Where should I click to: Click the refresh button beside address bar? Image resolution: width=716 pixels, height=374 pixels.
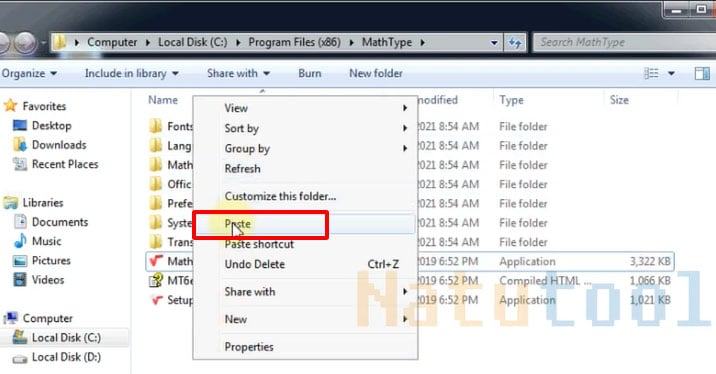pyautogui.click(x=515, y=42)
